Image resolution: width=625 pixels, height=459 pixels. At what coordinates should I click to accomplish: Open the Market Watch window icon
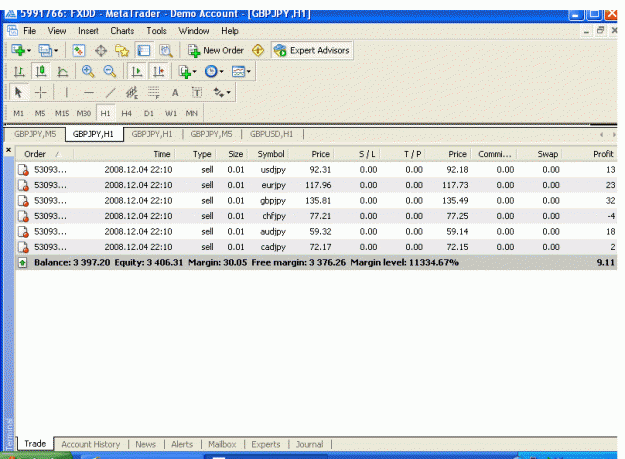79,51
